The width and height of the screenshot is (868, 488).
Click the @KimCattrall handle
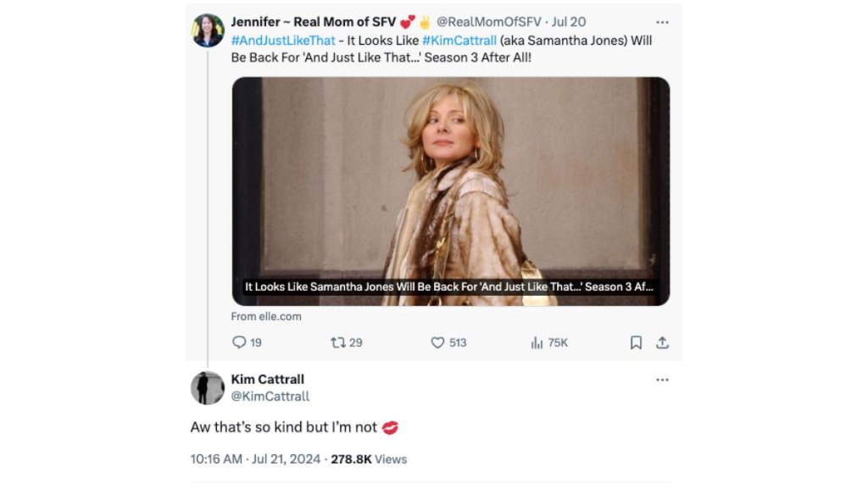tap(272, 396)
